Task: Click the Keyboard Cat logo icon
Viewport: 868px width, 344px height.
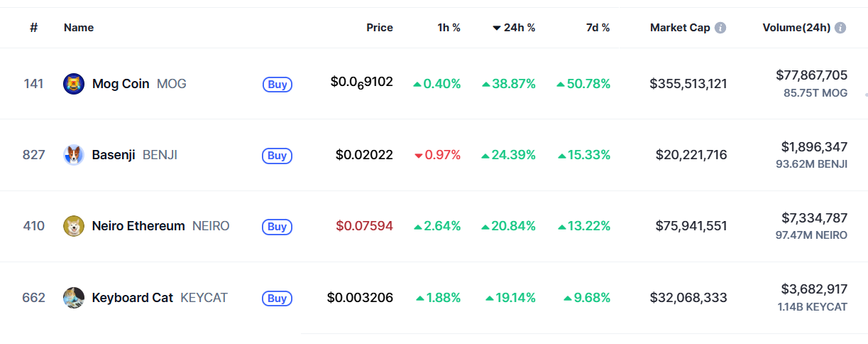Action: [74, 298]
